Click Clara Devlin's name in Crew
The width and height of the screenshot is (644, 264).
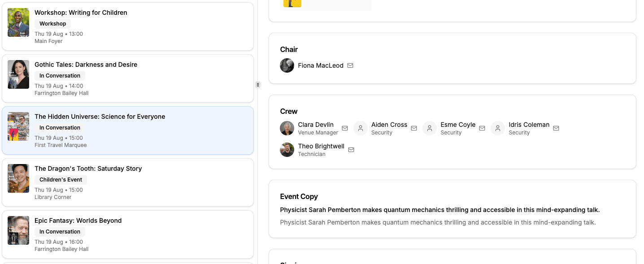pyautogui.click(x=316, y=125)
